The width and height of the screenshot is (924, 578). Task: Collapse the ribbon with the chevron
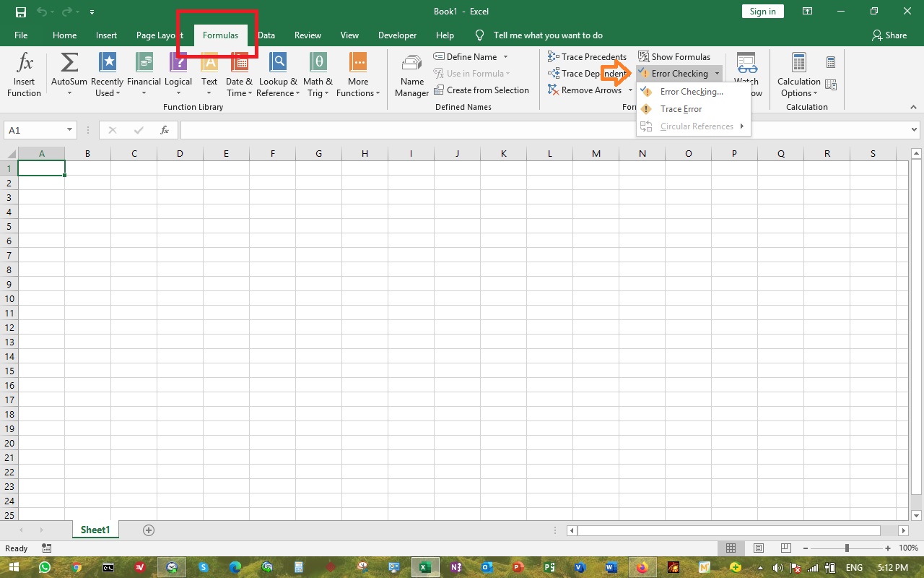click(x=913, y=107)
